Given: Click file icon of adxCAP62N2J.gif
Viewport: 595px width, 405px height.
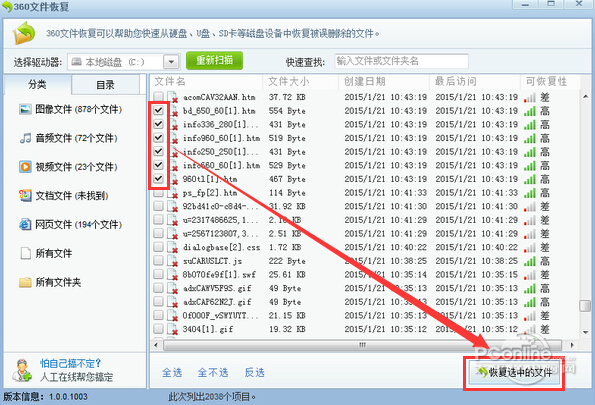Looking at the screenshot, I should (x=173, y=302).
